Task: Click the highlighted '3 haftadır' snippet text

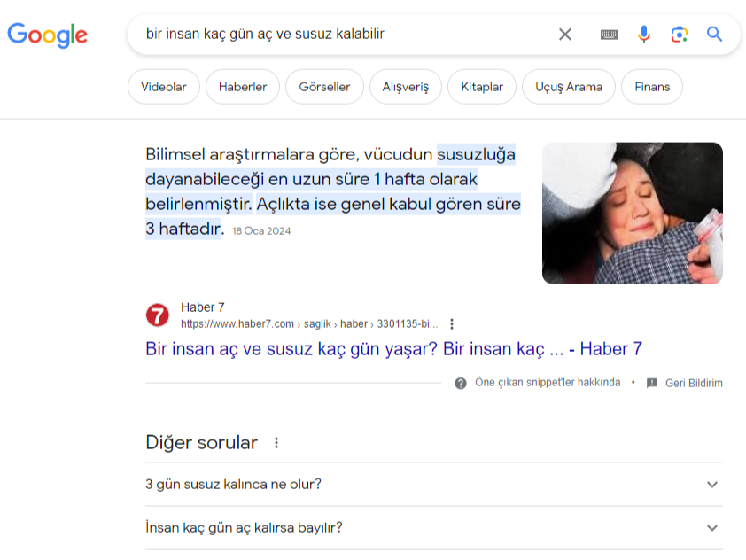Action: click(183, 229)
